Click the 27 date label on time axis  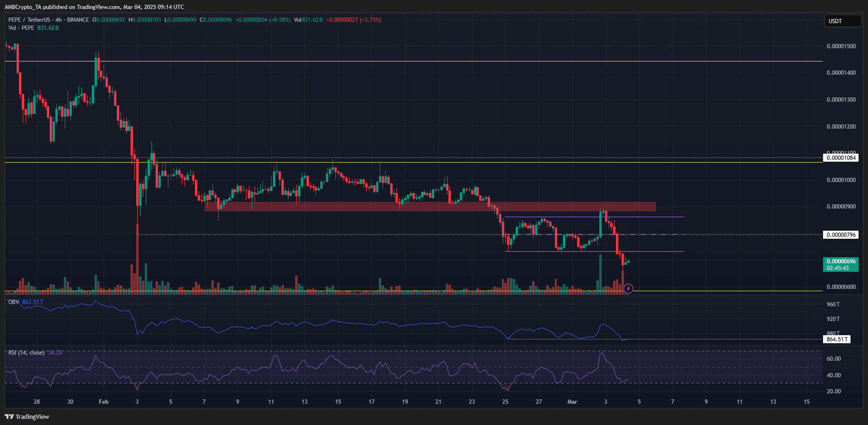539,402
